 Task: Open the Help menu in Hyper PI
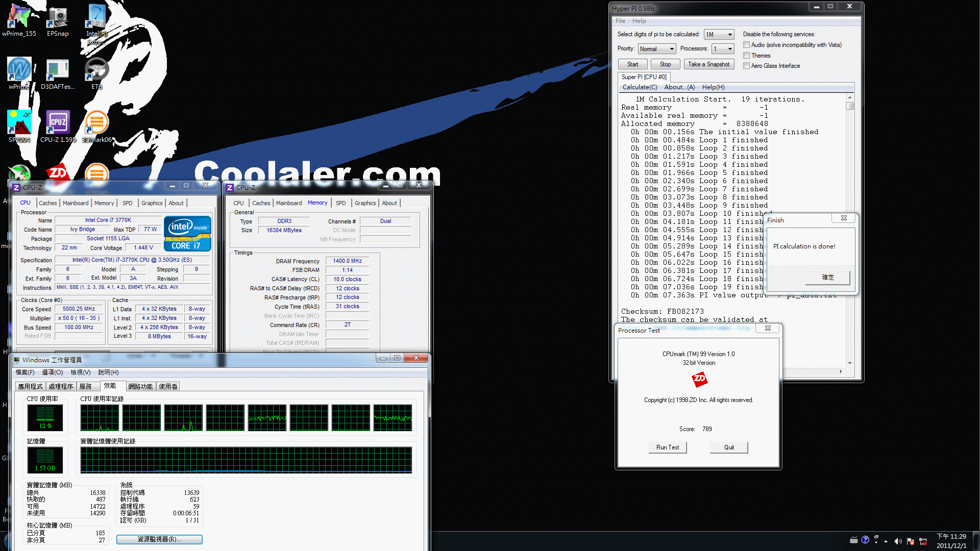639,21
